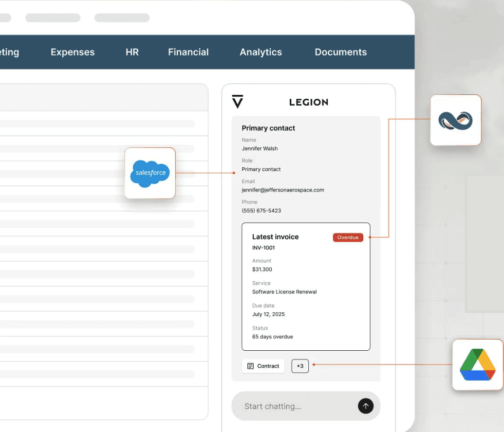The width and height of the screenshot is (504, 432).
Task: Click the Primary contact section heading
Action: (268, 128)
